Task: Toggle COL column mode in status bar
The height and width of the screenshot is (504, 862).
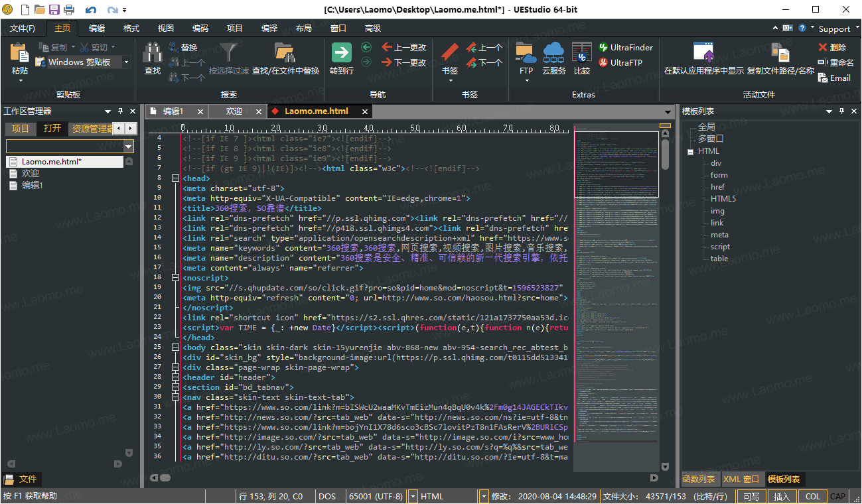Action: tap(813, 496)
